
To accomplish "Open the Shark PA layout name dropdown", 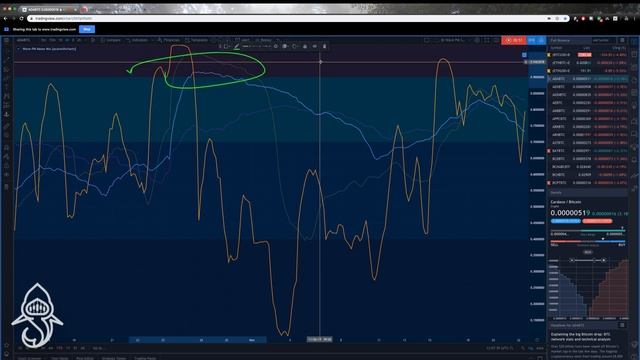I will [x=451, y=40].
